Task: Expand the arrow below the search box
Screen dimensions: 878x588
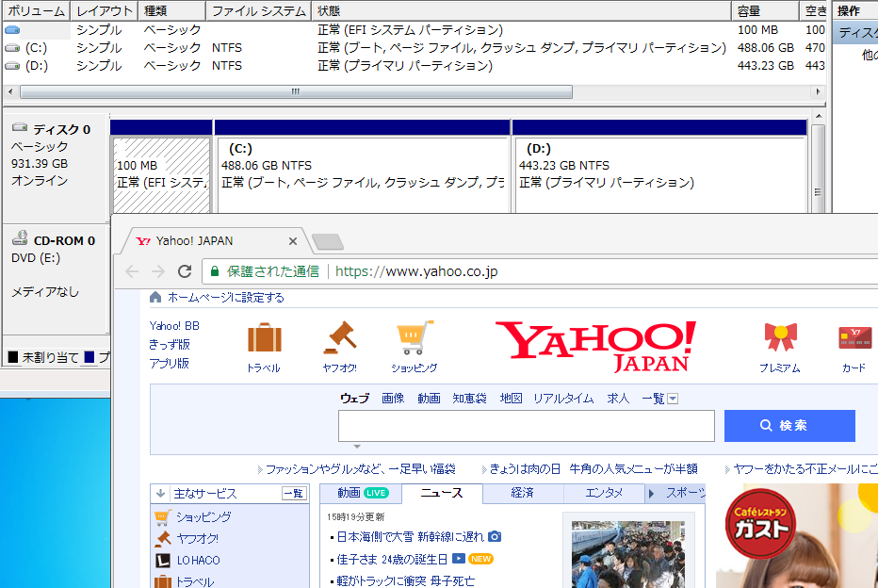Action: [357, 447]
